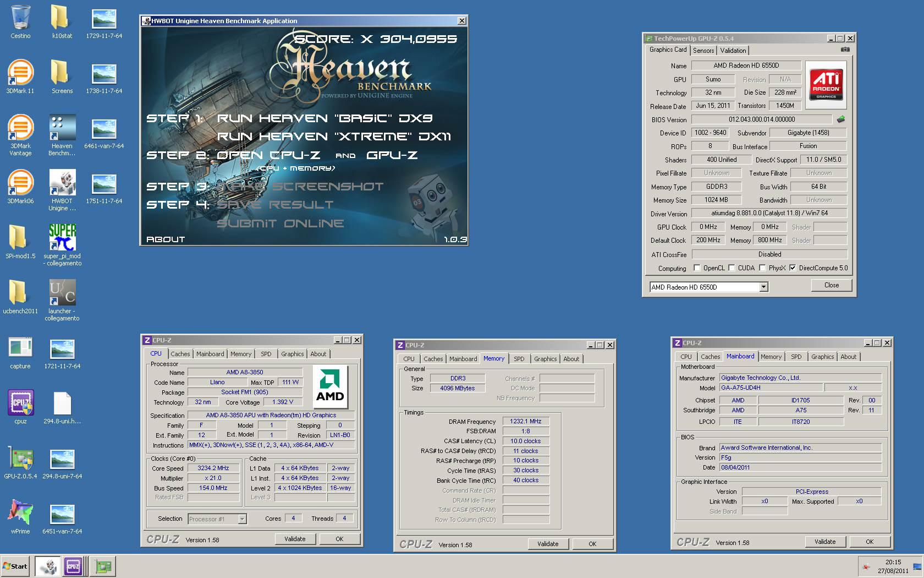
Task: Toggle the DirectCompute 5.0 checkbox
Action: tap(793, 268)
